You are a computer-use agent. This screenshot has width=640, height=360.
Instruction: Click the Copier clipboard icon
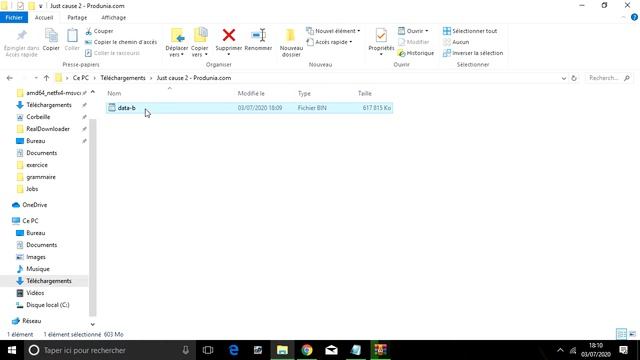(x=51, y=36)
